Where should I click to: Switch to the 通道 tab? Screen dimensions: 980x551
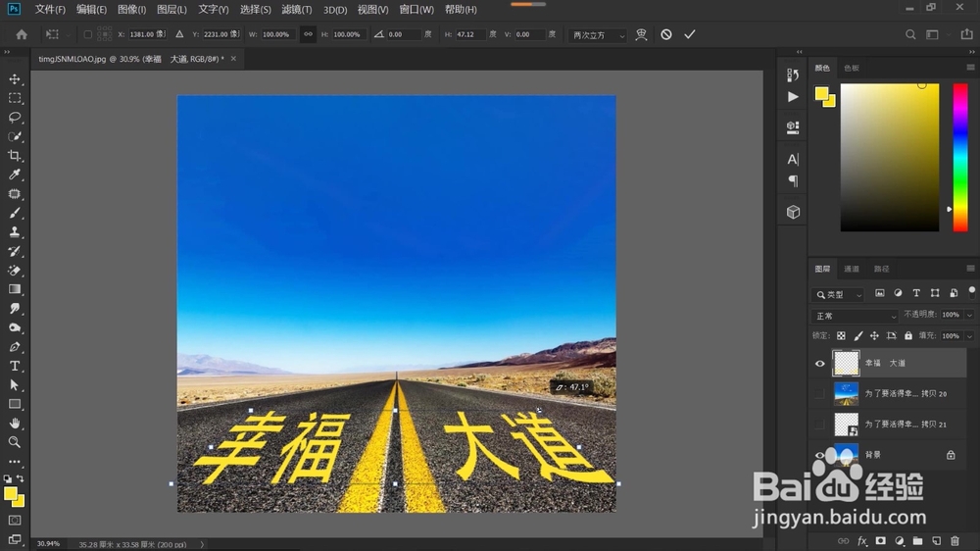tap(852, 269)
